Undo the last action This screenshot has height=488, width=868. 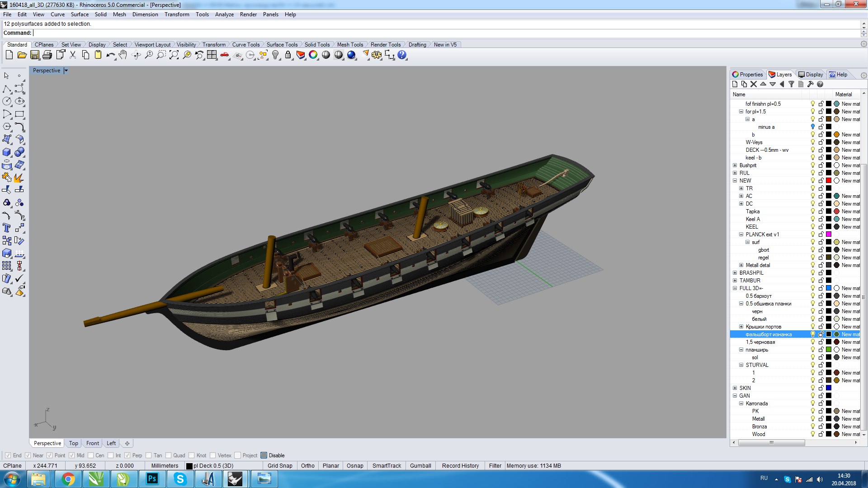pyautogui.click(x=110, y=55)
